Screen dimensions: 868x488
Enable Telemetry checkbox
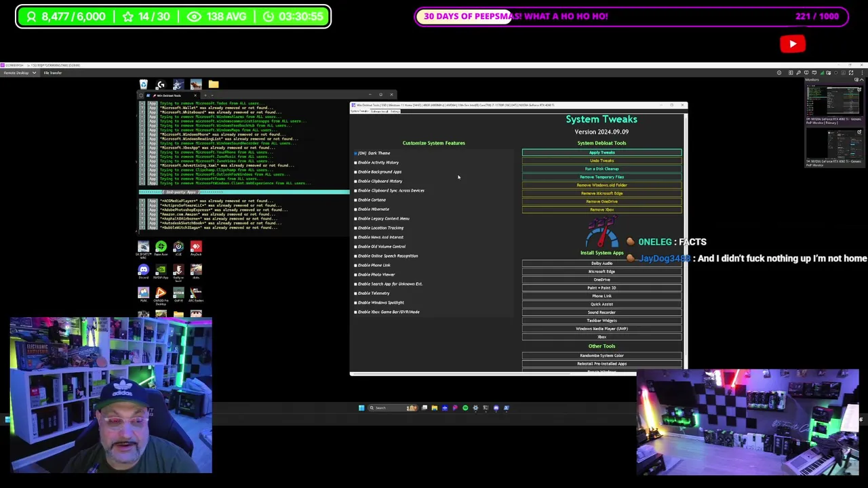(355, 293)
